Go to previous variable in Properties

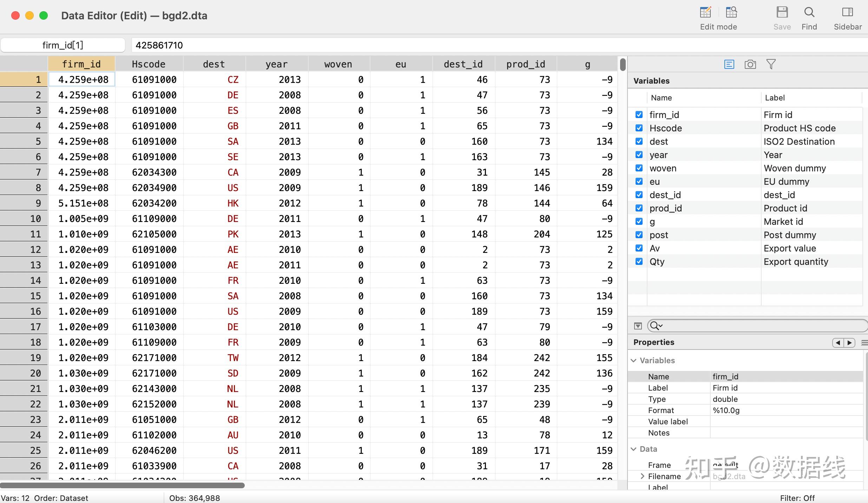click(x=838, y=342)
